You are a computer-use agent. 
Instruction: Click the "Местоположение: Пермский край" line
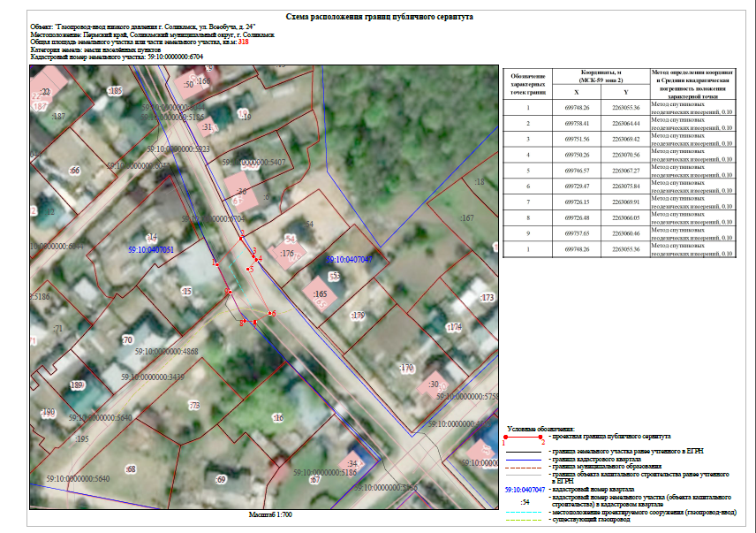pyautogui.click(x=153, y=34)
